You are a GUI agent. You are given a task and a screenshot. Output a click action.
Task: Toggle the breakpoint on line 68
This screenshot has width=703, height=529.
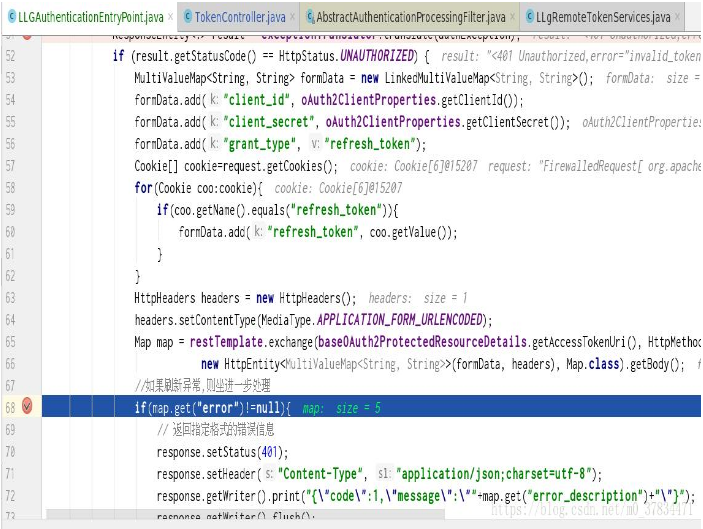(27, 406)
